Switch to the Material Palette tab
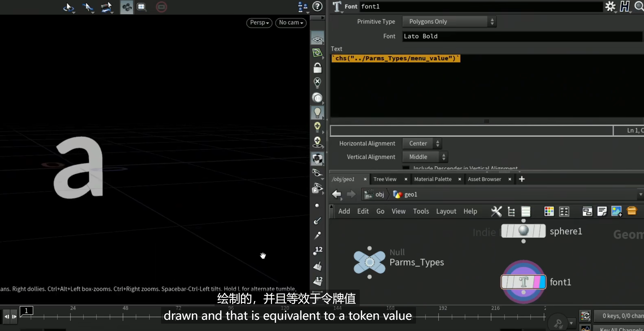Viewport: 644px width, 331px height. [433, 179]
